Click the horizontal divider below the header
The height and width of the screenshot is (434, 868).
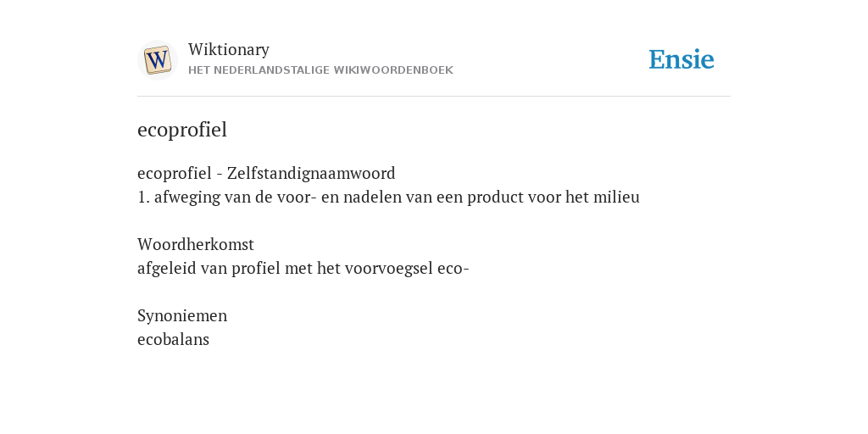coord(434,97)
